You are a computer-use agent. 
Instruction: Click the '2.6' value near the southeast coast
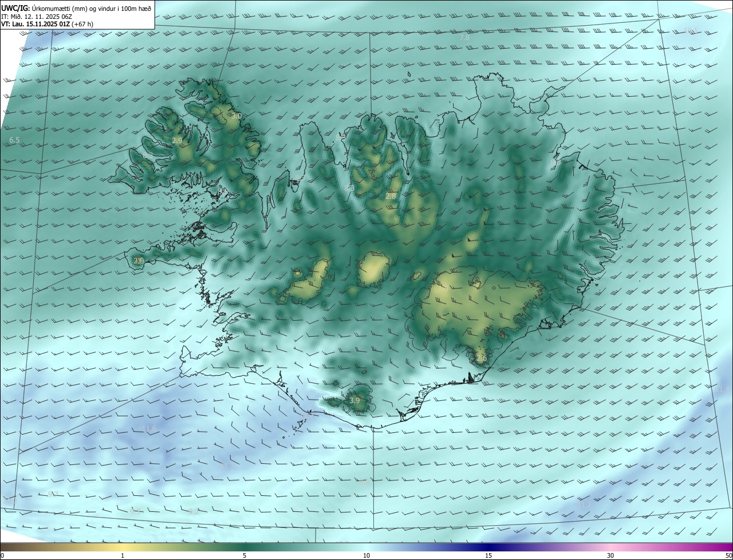tap(482, 358)
